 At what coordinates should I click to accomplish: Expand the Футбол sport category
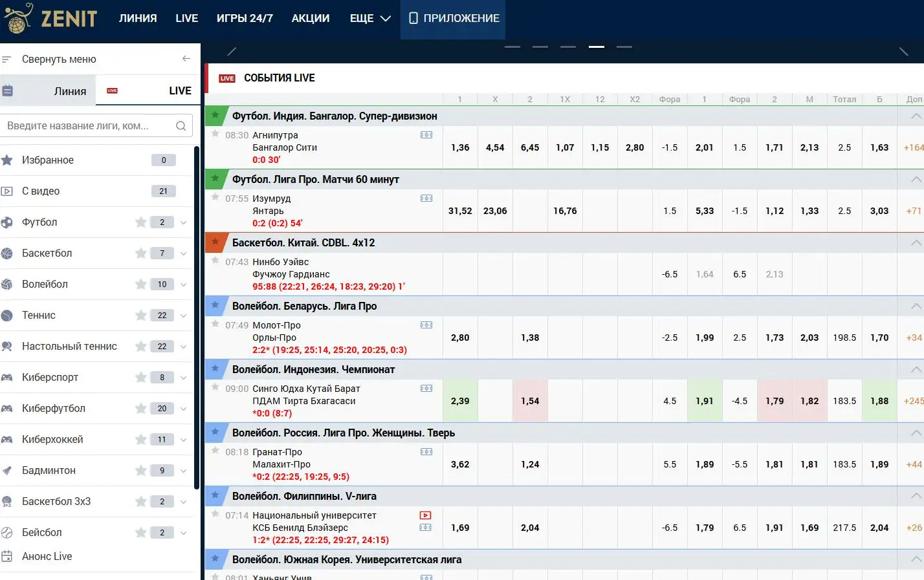pos(184,222)
